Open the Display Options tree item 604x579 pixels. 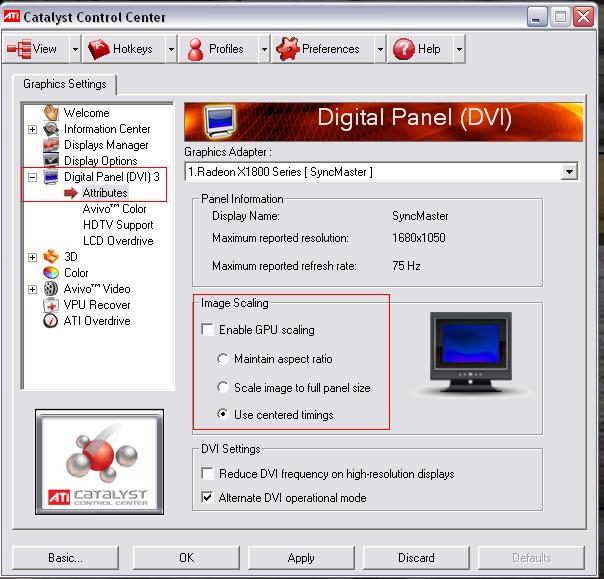pos(101,161)
